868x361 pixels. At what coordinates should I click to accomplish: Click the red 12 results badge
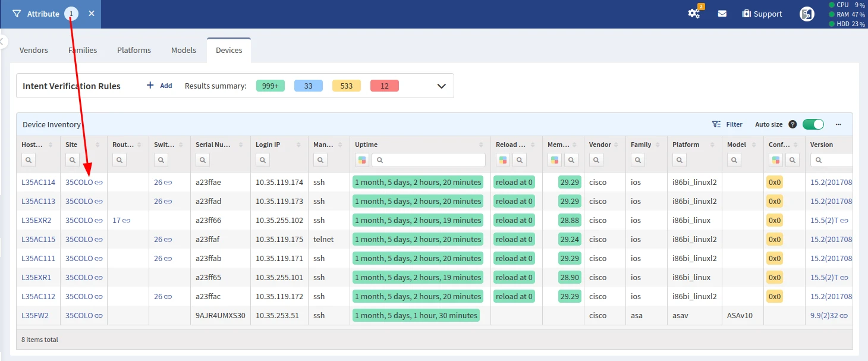coord(384,86)
